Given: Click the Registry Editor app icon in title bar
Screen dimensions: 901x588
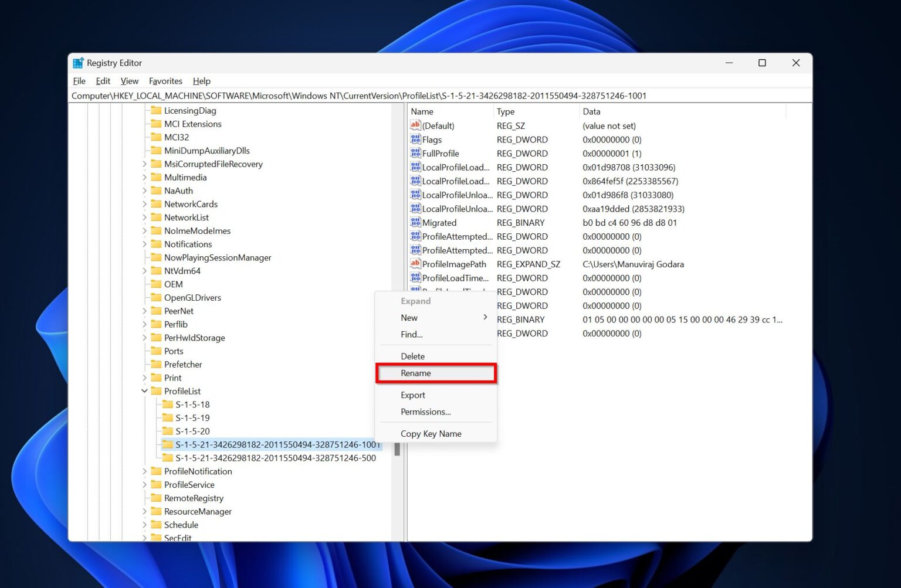Looking at the screenshot, I should pyautogui.click(x=78, y=63).
